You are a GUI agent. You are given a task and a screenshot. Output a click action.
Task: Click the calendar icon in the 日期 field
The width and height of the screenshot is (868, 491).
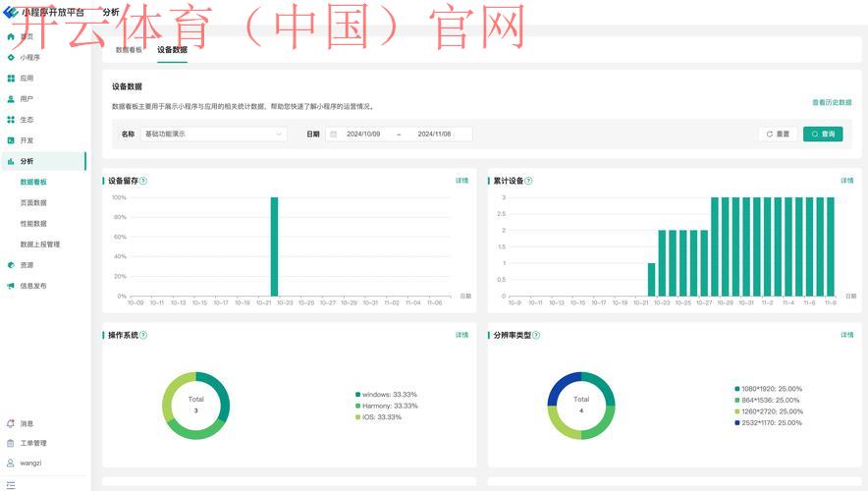333,134
